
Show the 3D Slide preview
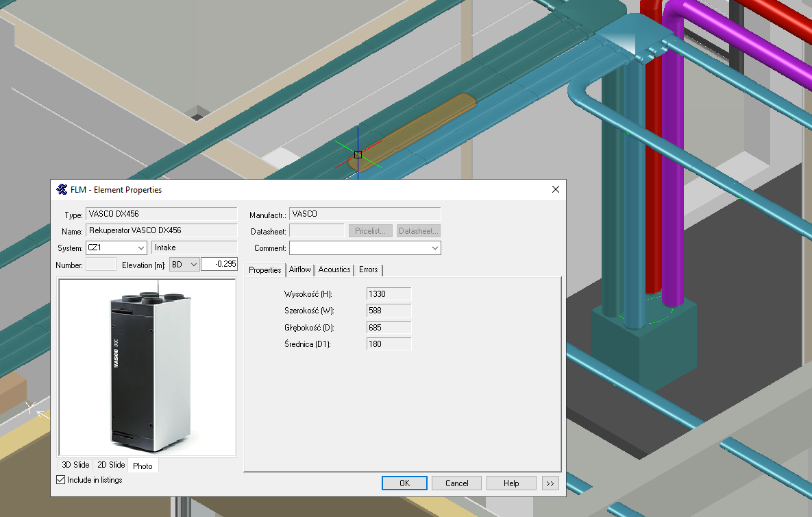pyautogui.click(x=75, y=465)
